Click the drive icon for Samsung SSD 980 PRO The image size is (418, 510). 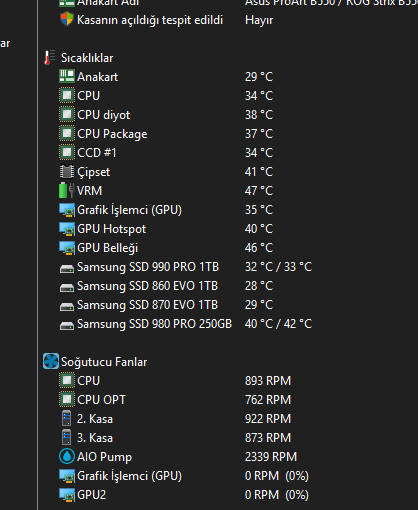pos(67,325)
